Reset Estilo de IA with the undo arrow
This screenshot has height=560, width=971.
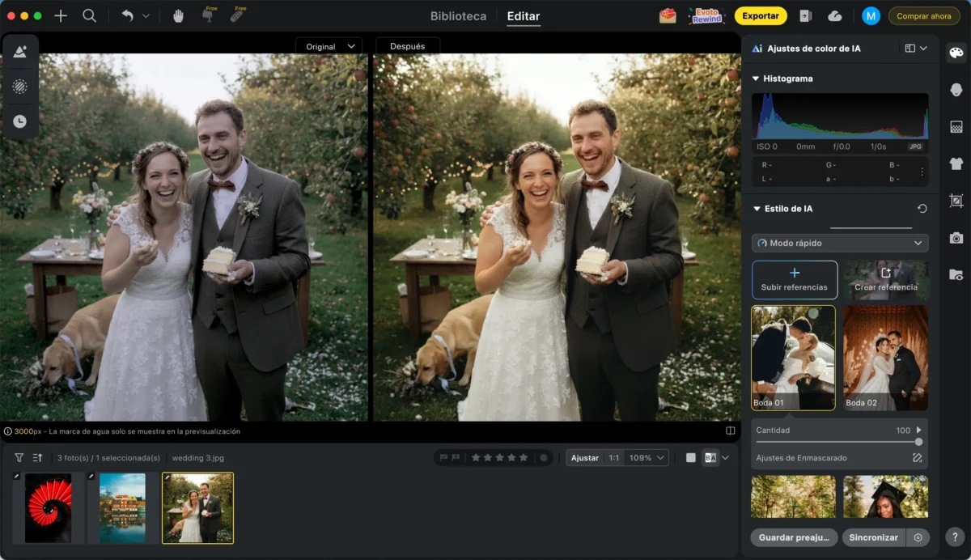pos(922,209)
